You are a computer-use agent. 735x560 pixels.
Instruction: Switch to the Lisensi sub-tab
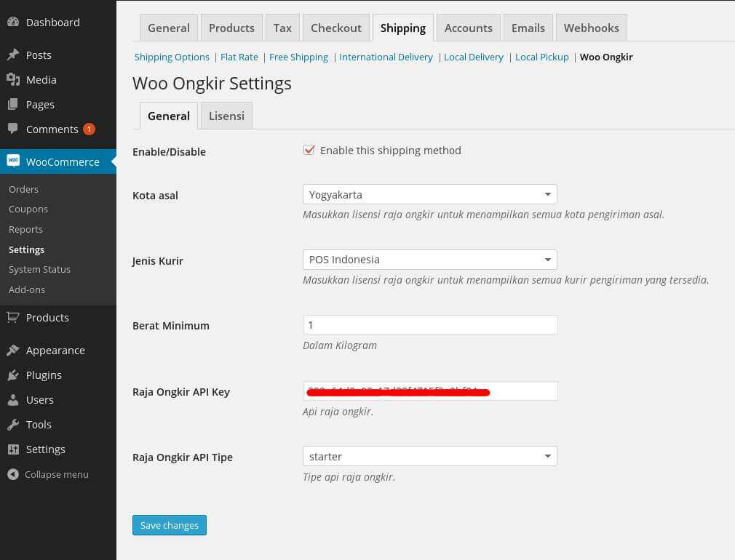[x=226, y=116]
